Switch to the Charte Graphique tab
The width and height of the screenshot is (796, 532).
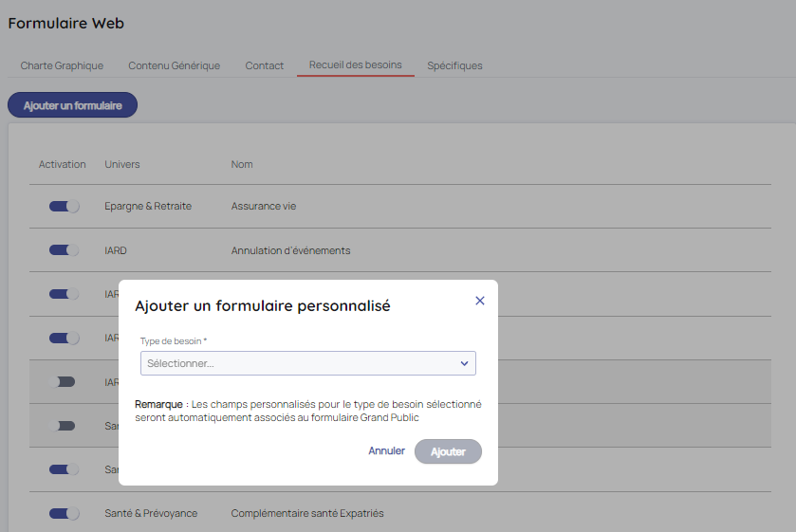pos(62,65)
